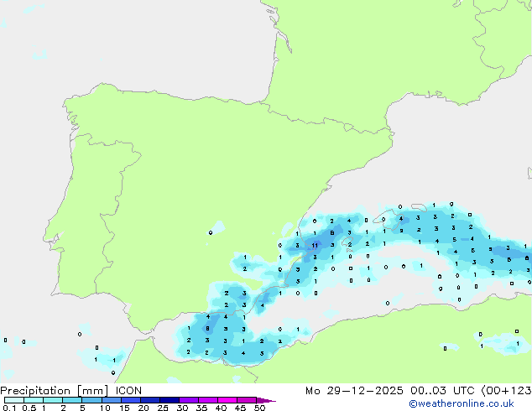Click legend tick label '5'
Viewport: 532px width, 411px height.
point(82,408)
